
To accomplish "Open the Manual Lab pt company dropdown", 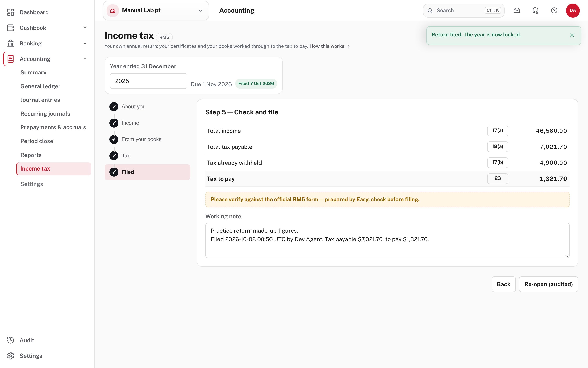I will tap(156, 10).
